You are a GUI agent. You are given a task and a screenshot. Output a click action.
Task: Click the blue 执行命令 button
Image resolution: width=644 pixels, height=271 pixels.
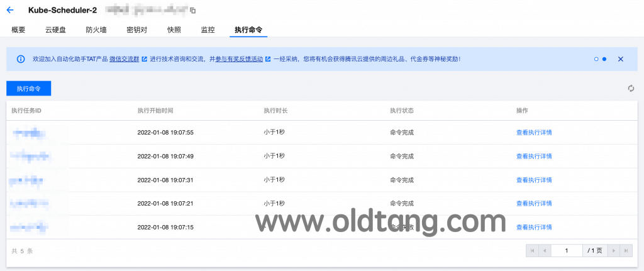pyautogui.click(x=29, y=89)
